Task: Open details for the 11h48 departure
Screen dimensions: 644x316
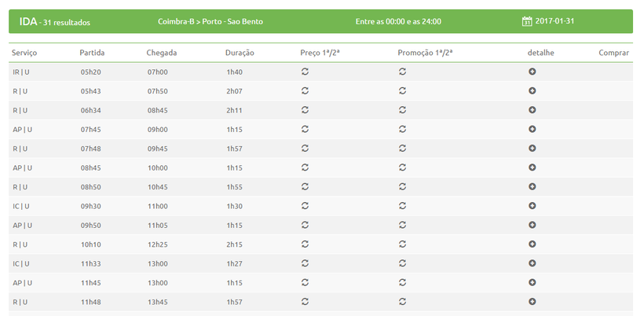Action: 532,302
